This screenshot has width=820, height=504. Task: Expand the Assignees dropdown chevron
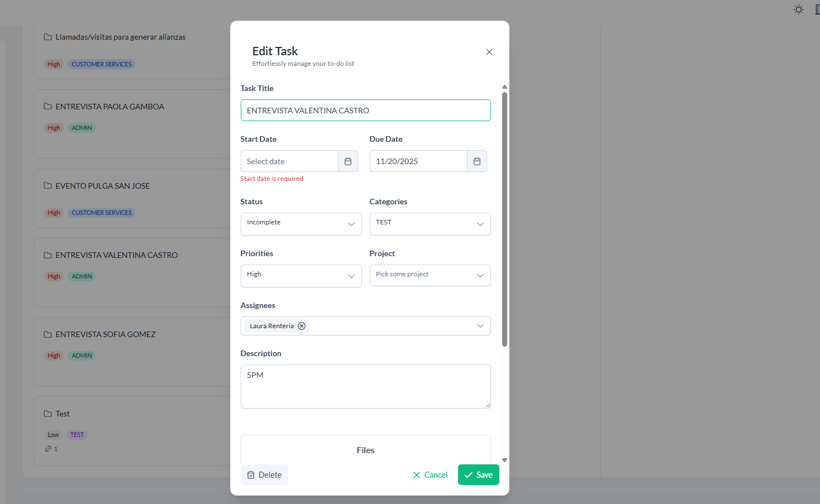pyautogui.click(x=480, y=326)
